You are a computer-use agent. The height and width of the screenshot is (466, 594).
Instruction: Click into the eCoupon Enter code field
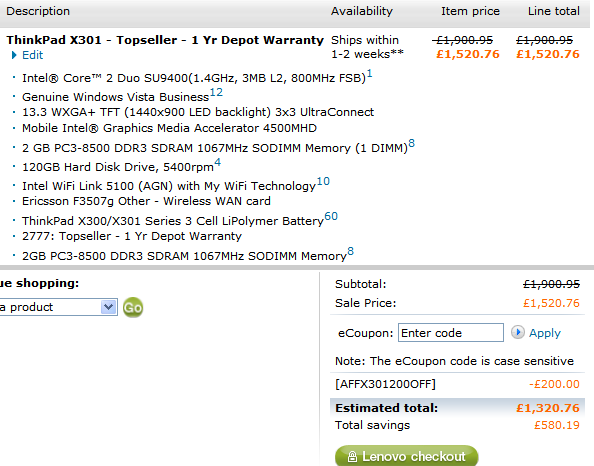[x=450, y=333]
